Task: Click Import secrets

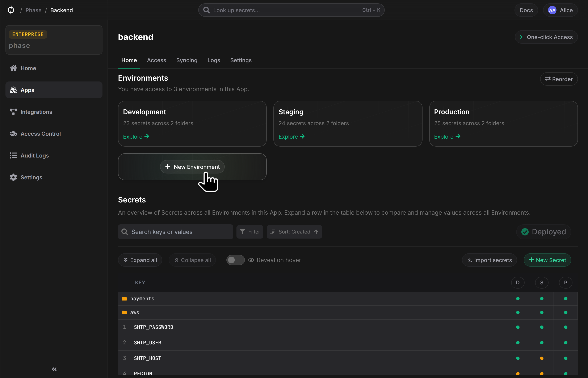Action: pos(489,260)
